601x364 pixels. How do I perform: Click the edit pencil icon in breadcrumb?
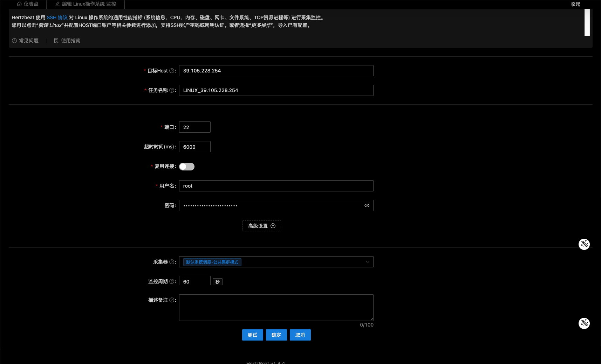tap(57, 4)
